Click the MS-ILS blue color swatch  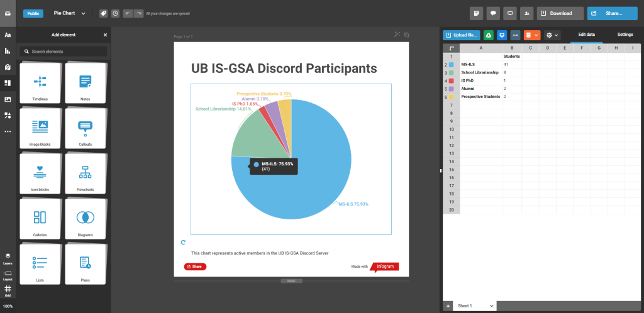point(451,65)
